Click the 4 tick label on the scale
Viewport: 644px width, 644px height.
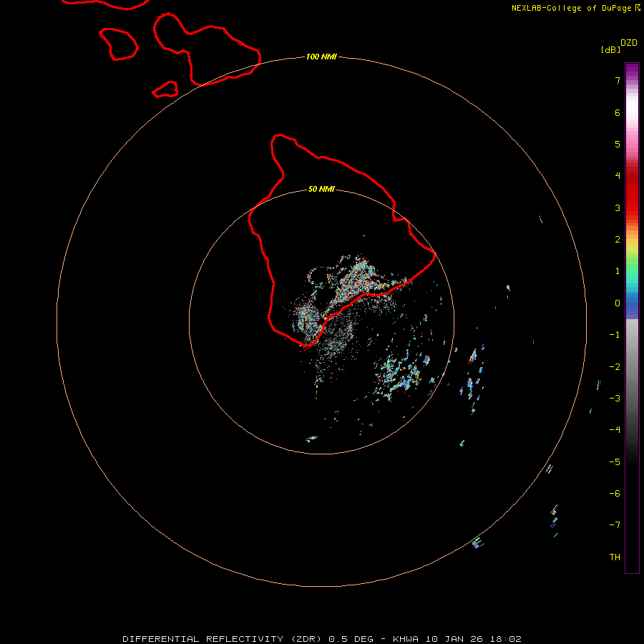618,176
